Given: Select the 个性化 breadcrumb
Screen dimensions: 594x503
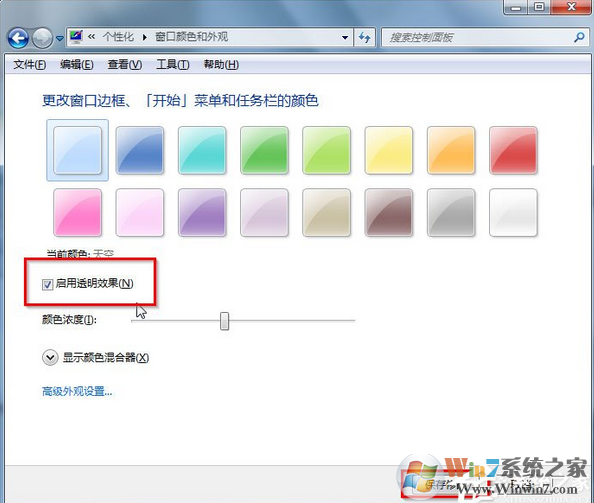Looking at the screenshot, I should (x=118, y=37).
